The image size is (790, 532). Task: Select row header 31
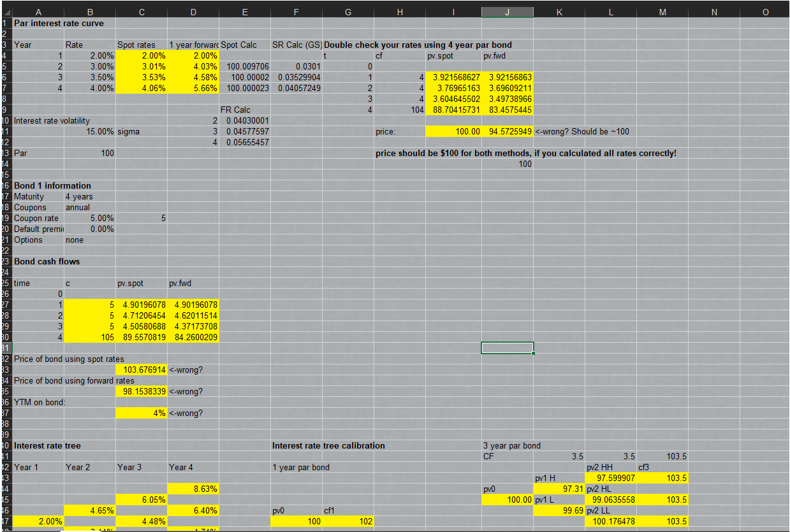click(x=6, y=348)
